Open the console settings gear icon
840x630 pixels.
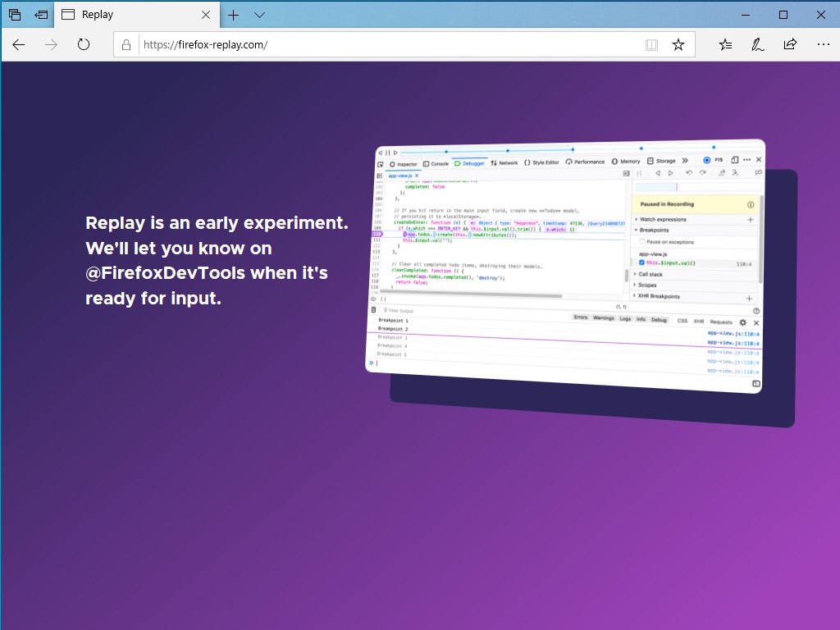[x=742, y=322]
